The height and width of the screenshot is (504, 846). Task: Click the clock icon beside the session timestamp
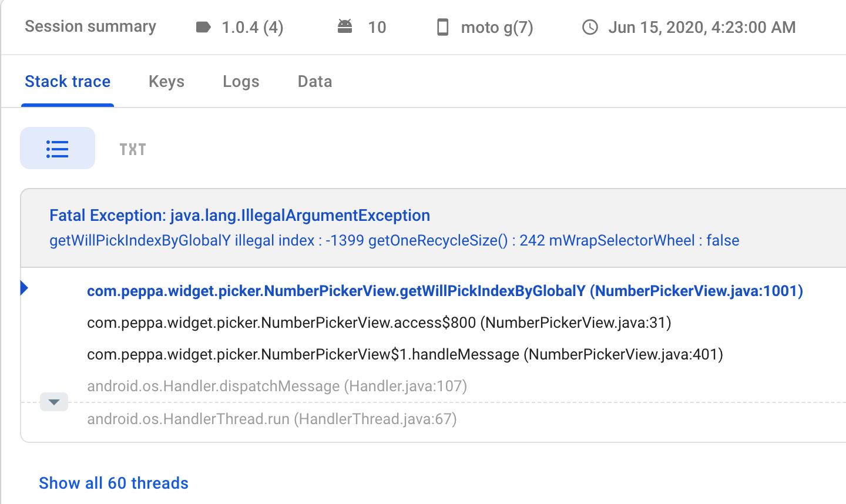pos(589,27)
